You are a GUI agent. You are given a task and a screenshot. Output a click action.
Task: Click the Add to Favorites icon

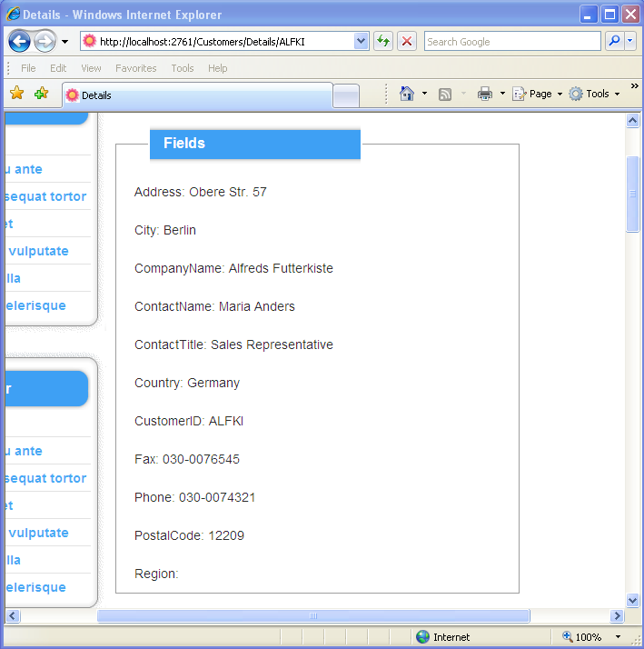[x=42, y=93]
